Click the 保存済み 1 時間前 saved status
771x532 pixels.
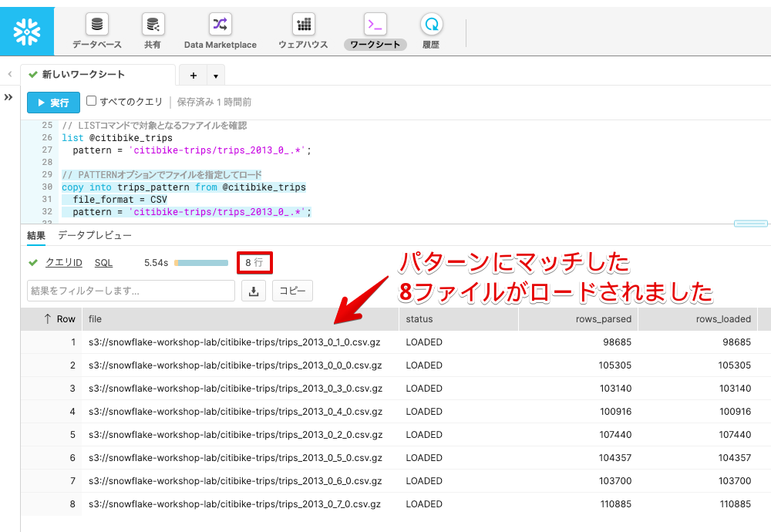pyautogui.click(x=214, y=103)
